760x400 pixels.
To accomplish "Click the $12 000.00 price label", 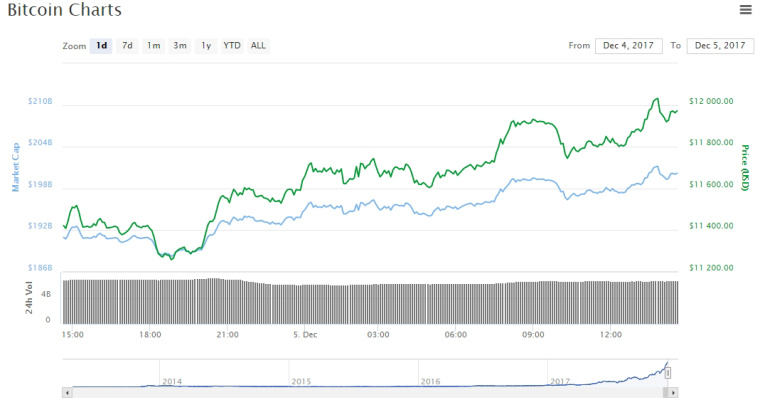I will (711, 101).
